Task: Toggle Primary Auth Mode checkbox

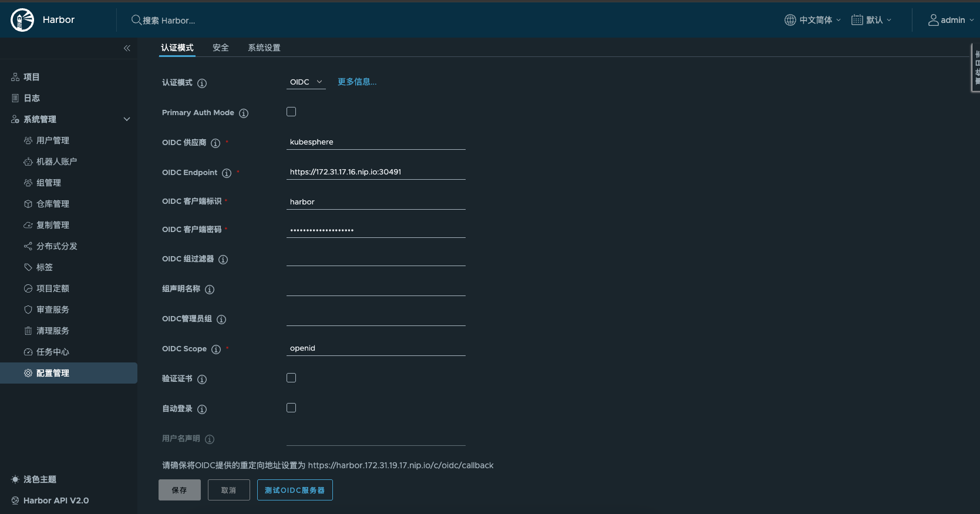Action: pos(291,112)
